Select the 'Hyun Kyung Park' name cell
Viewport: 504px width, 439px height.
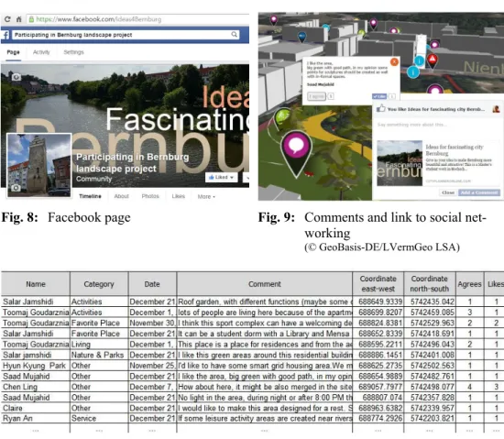tap(36, 366)
